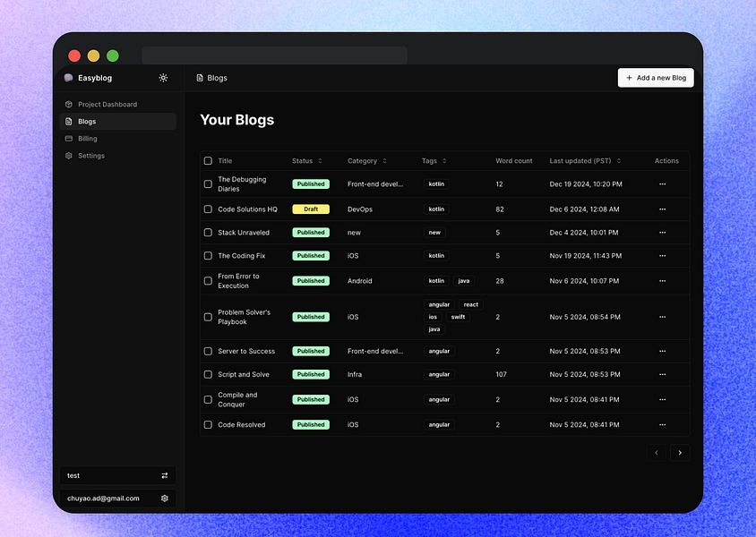The image size is (756, 537).
Task: Open actions menu for From Error to Execution
Action: [663, 281]
